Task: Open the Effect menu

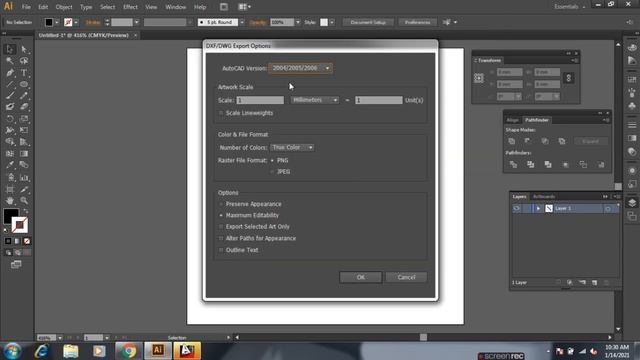Action: tap(130, 7)
